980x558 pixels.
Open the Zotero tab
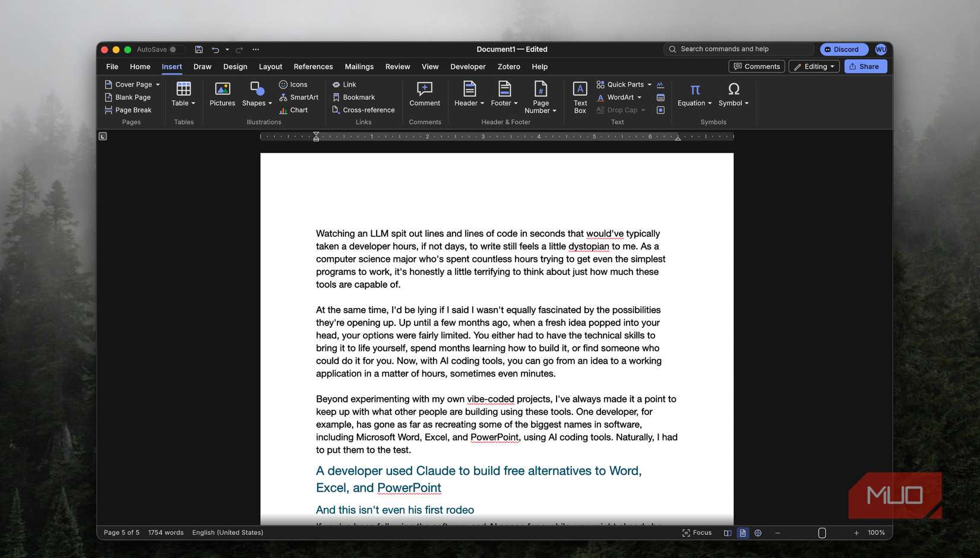point(508,66)
